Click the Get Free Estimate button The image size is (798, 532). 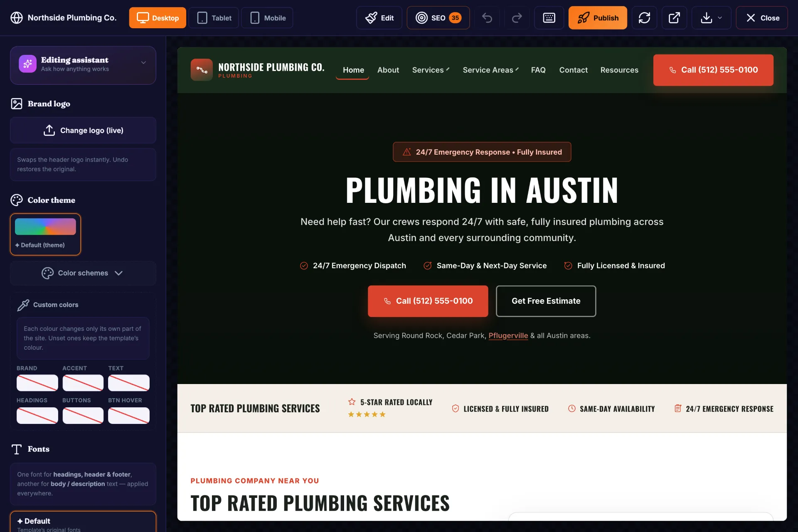click(x=546, y=301)
